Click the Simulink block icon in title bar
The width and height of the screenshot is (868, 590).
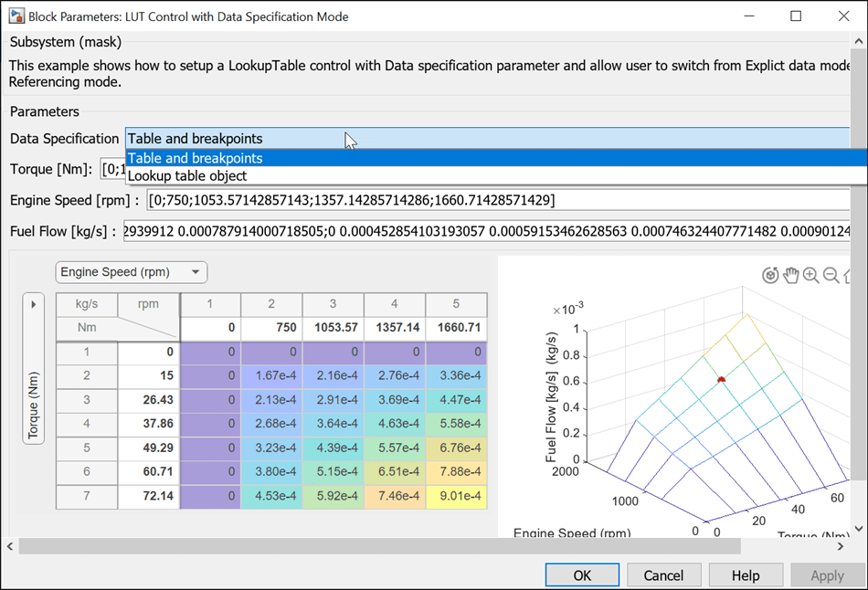point(16,16)
